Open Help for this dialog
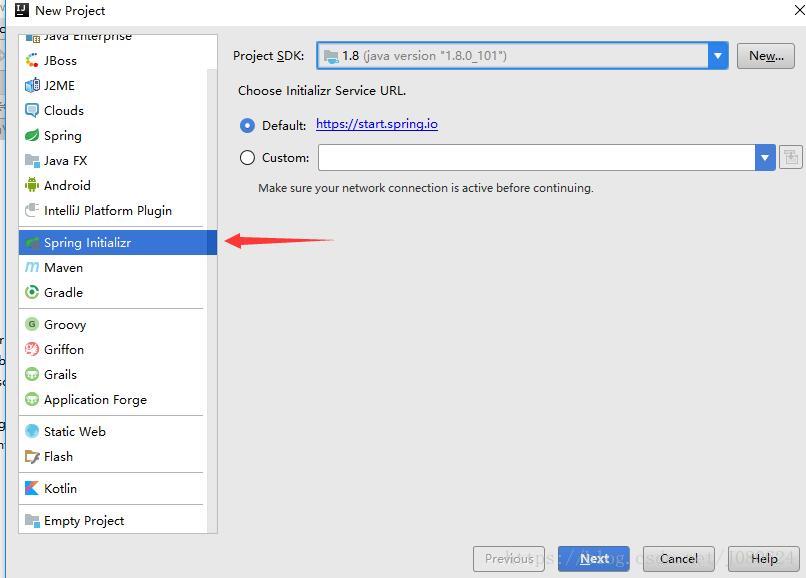This screenshot has width=806, height=578. (764, 558)
